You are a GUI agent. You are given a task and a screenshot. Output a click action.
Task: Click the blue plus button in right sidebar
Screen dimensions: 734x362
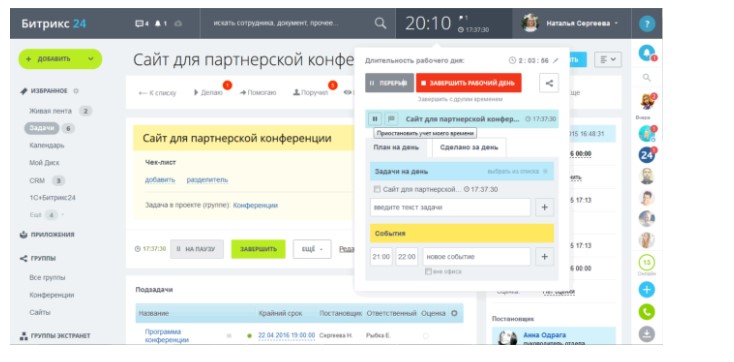tap(646, 289)
